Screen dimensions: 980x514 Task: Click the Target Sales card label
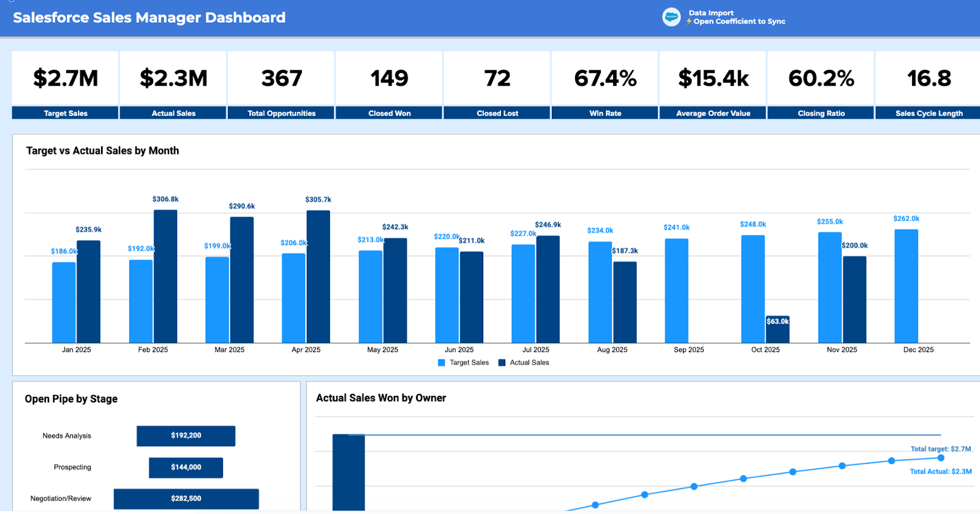pyautogui.click(x=66, y=113)
